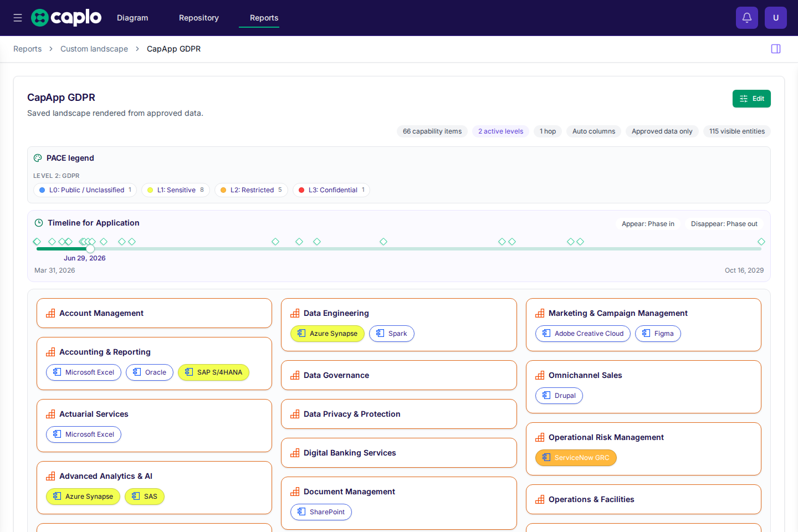Select the Spark application chip

coord(392,334)
